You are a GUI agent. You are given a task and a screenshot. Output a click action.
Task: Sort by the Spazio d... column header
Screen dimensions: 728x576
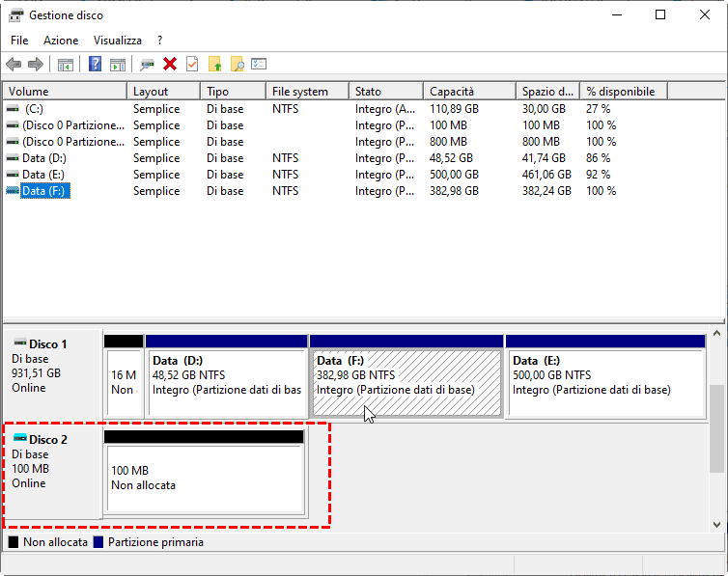548,92
